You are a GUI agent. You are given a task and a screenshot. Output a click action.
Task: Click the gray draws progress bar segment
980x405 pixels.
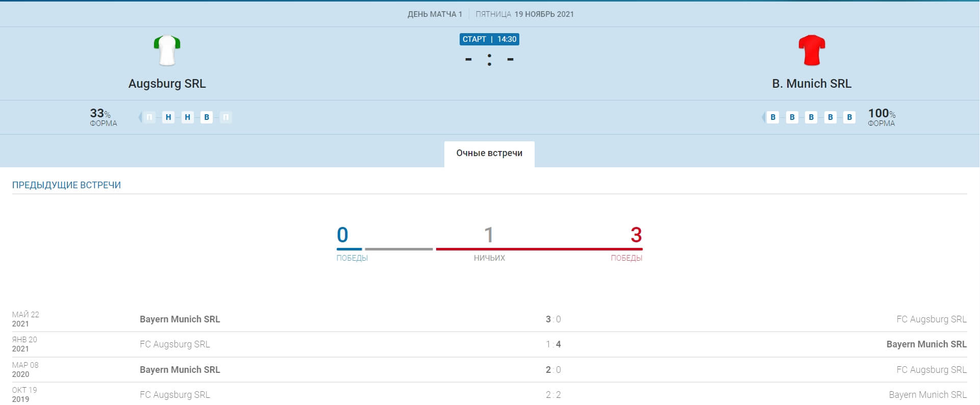(x=399, y=249)
